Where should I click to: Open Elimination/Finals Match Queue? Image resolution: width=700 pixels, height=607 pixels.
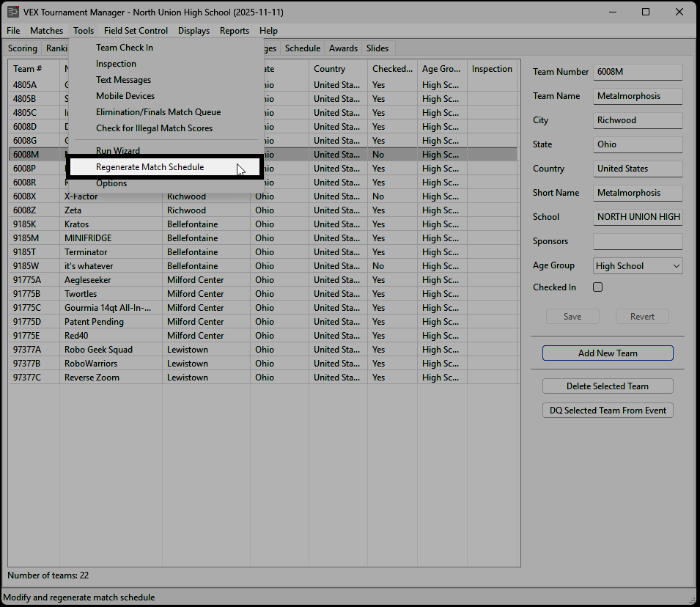pyautogui.click(x=166, y=111)
